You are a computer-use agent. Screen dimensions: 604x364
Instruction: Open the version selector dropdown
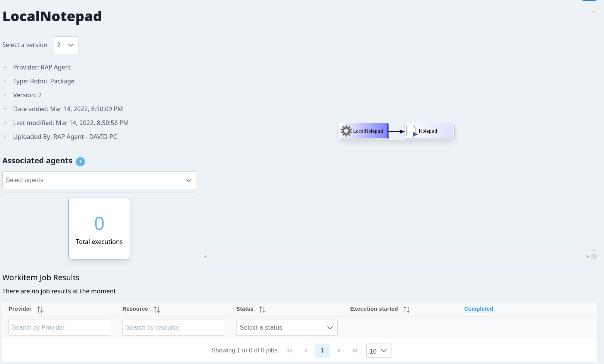tap(66, 45)
